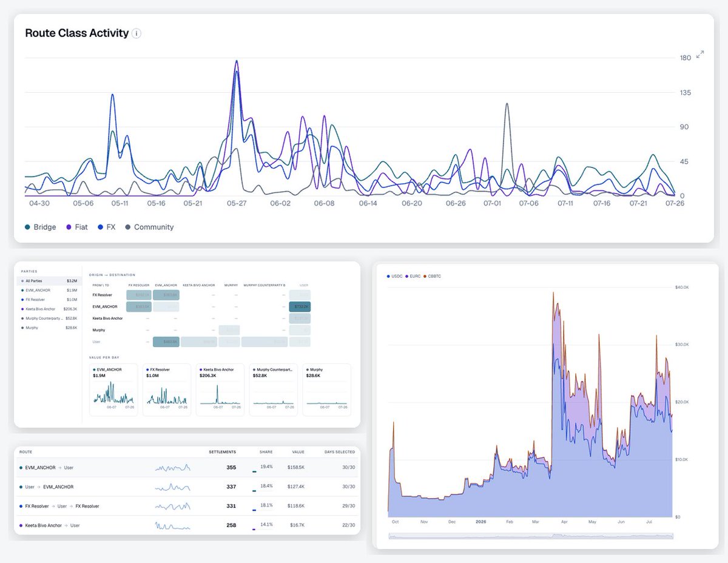This screenshot has height=563, width=728.
Task: Open the Route Class Activity info icon
Action: coord(136,33)
